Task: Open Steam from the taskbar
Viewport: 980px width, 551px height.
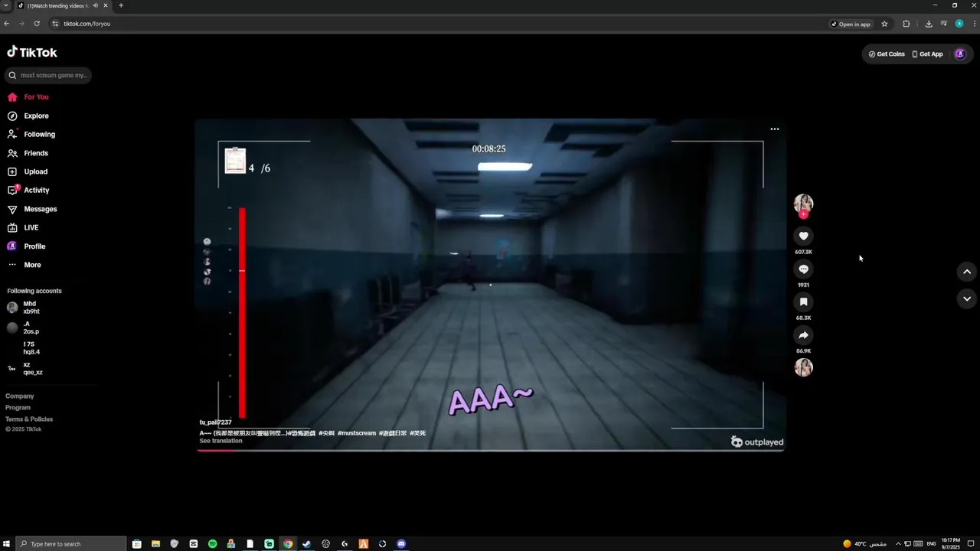Action: 307,544
